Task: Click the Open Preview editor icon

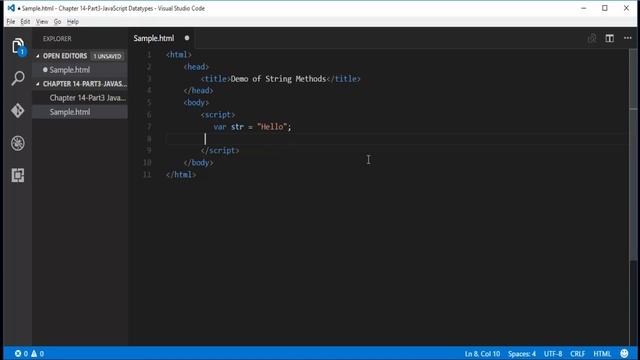Action: coord(592,38)
